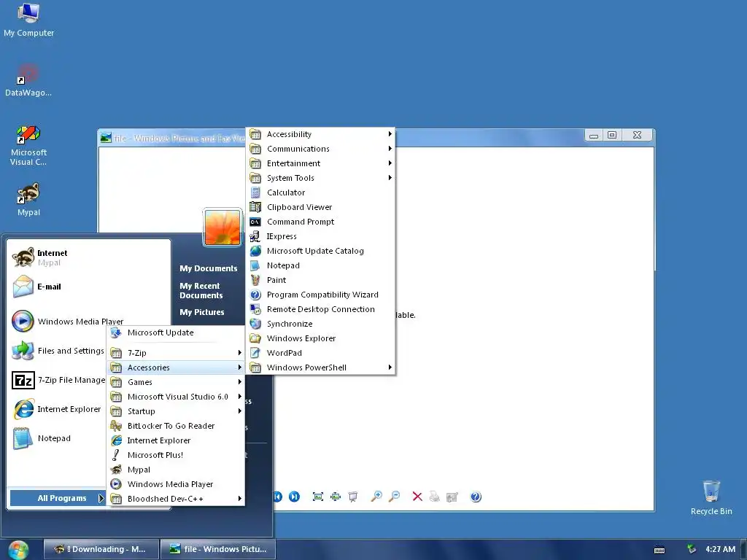
Task: Open Microsoft Plus!
Action: click(x=176, y=455)
